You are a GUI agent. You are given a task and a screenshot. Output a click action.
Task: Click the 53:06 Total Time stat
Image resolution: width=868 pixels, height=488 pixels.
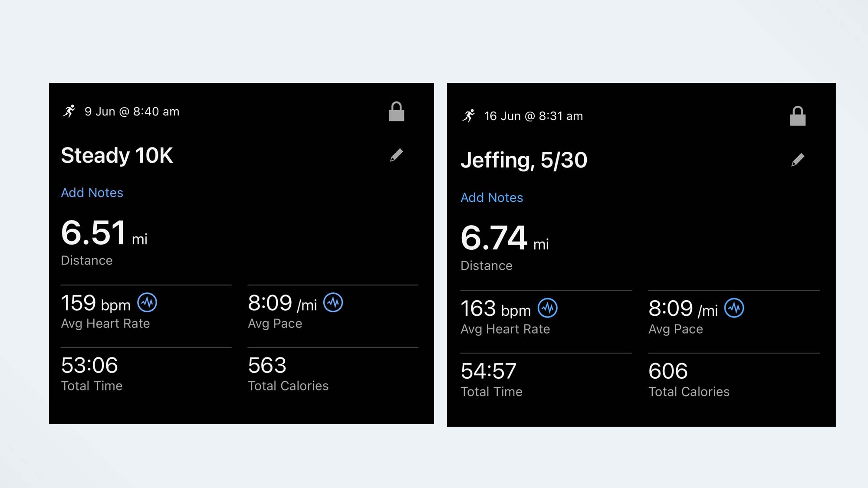click(x=89, y=366)
